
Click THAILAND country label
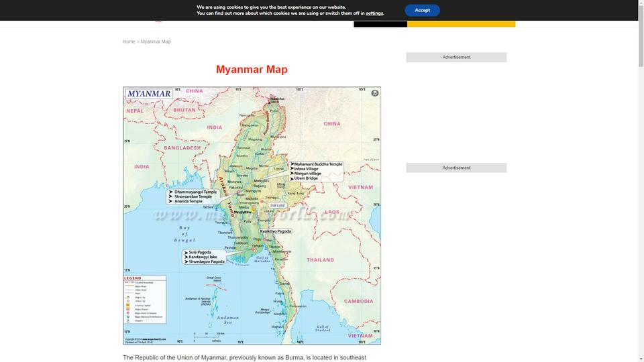321,260
